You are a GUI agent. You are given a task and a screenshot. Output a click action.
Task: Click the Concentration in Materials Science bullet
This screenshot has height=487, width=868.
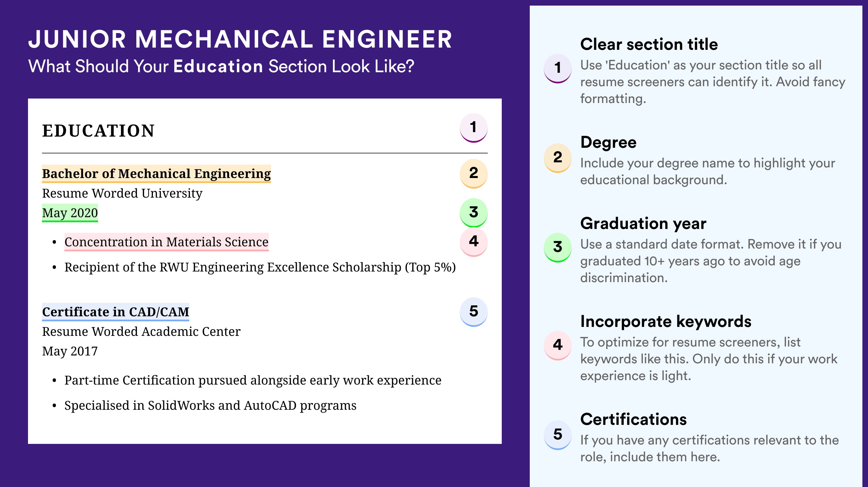(x=166, y=242)
